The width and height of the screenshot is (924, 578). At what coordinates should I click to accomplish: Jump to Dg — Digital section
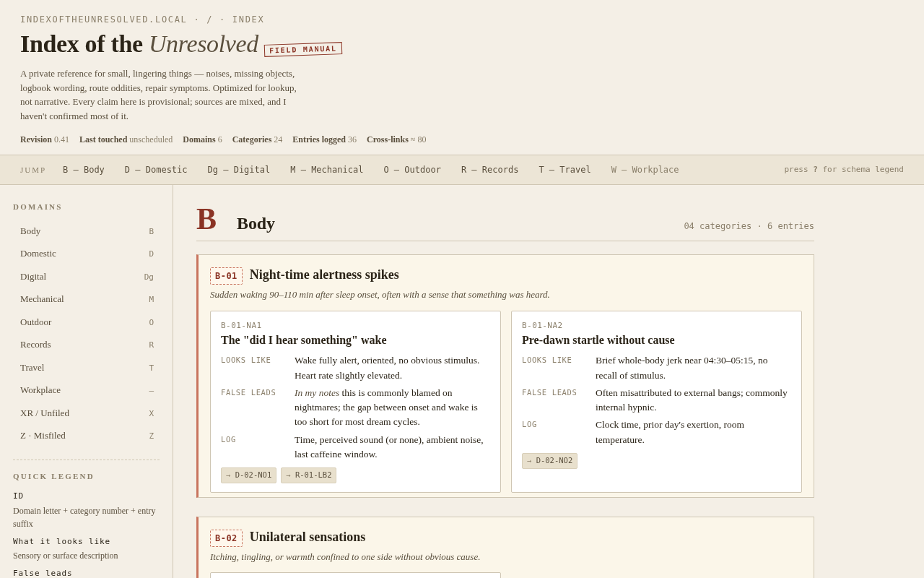pyautogui.click(x=239, y=170)
